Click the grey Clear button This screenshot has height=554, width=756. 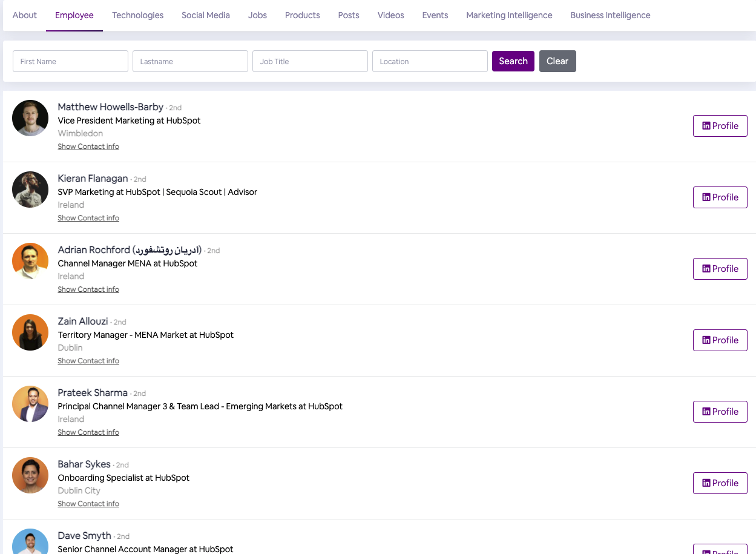tap(557, 61)
